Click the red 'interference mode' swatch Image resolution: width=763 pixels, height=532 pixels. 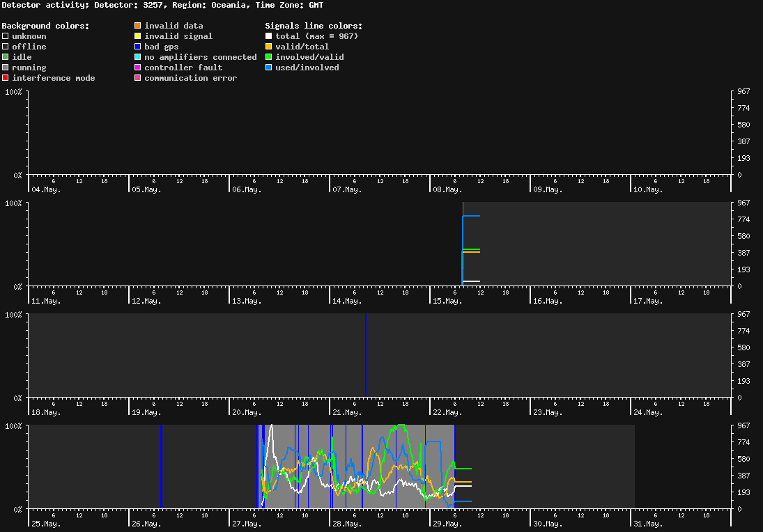click(x=6, y=78)
